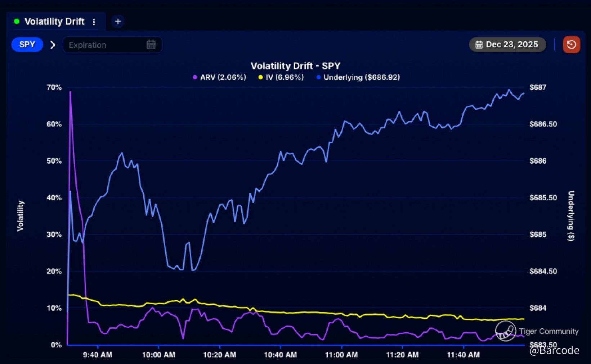Image resolution: width=591 pixels, height=364 pixels.
Task: Toggle the ARV (2.06%) legend series
Action: [x=219, y=77]
